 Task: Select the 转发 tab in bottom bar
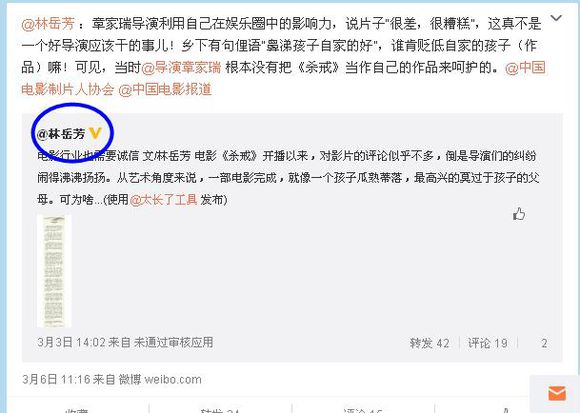coord(220,410)
